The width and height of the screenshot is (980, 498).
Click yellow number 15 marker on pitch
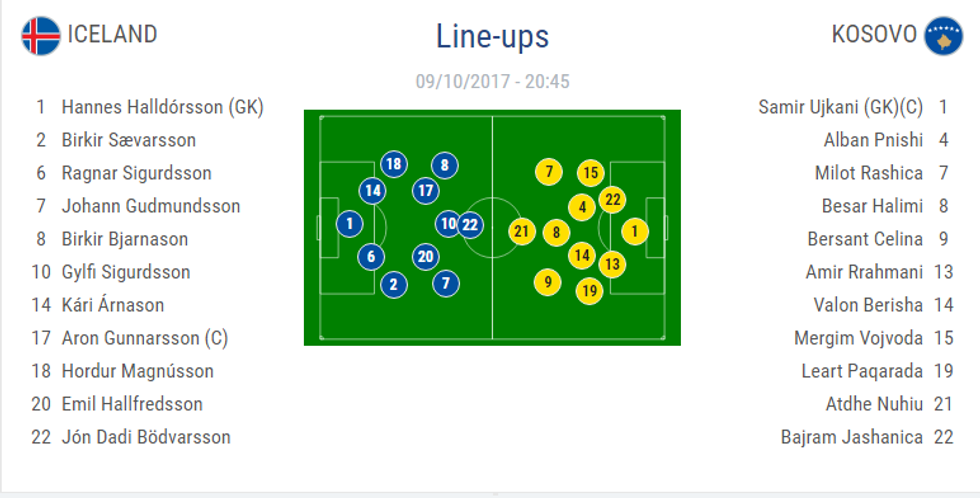[590, 173]
